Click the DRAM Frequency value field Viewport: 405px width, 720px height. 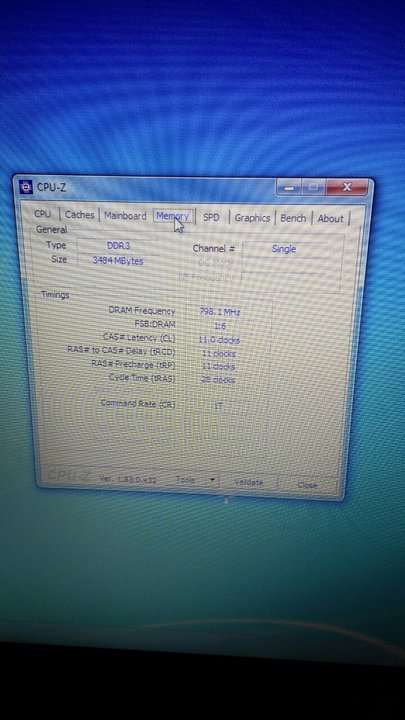pyautogui.click(x=220, y=312)
